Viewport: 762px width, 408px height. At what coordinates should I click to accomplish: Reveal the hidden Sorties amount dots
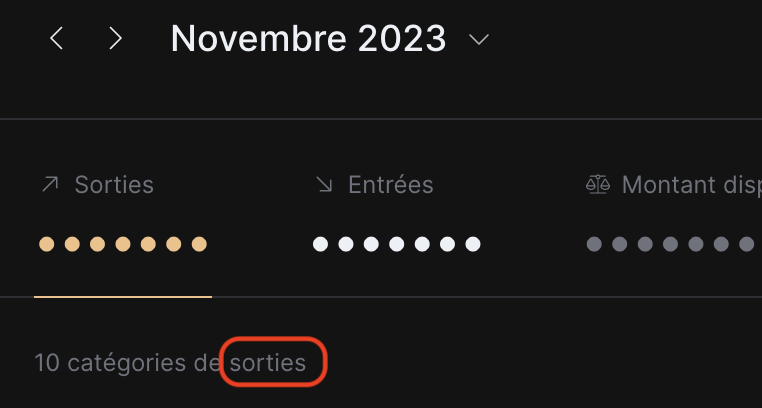click(123, 244)
